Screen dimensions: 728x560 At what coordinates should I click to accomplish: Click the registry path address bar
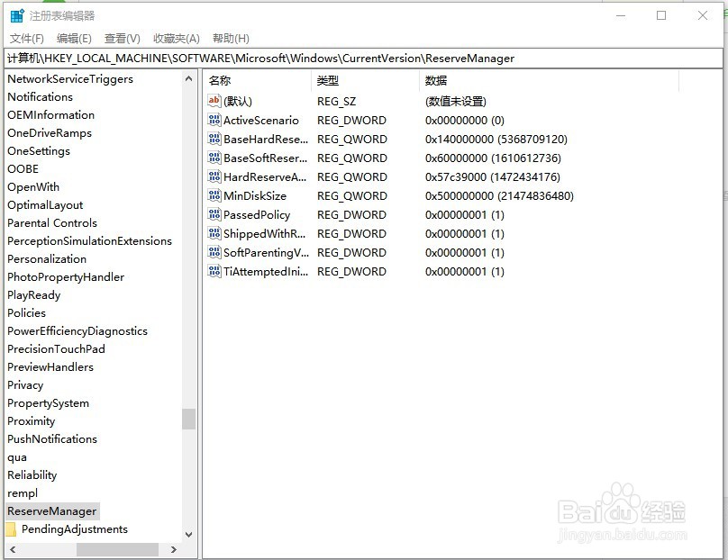tap(363, 59)
